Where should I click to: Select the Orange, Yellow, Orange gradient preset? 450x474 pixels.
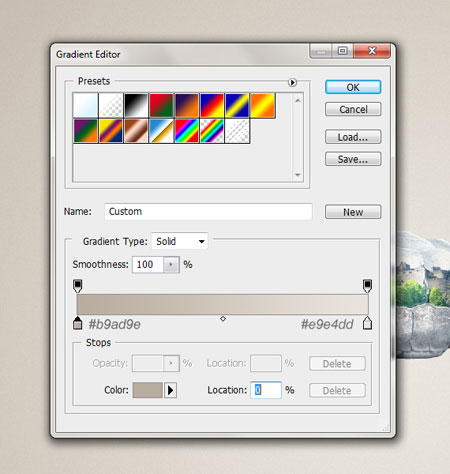pyautogui.click(x=263, y=105)
